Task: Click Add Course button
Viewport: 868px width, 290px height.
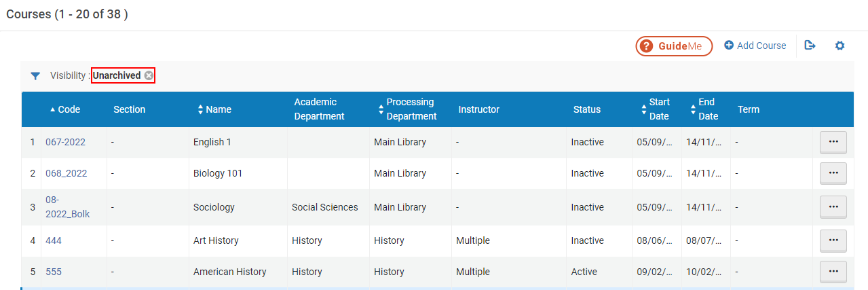Action: pos(755,46)
